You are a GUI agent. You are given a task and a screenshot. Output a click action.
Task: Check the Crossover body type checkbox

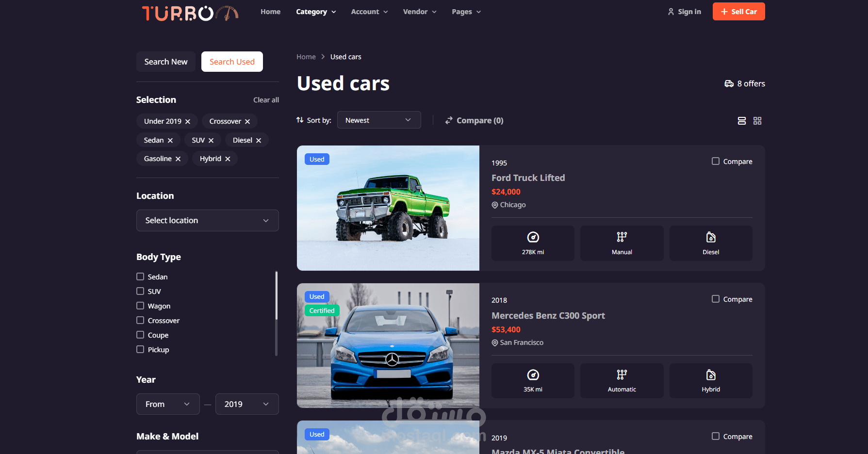tap(140, 320)
